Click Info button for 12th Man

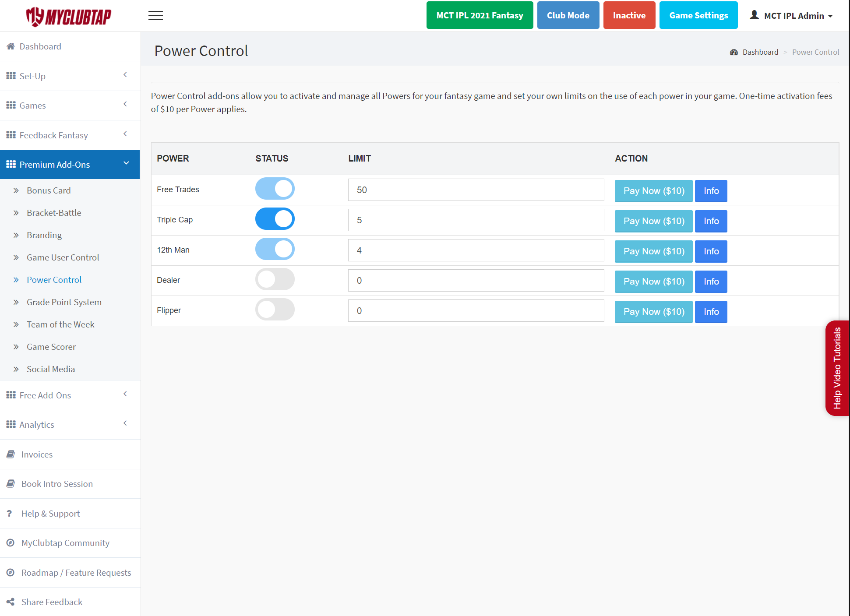click(711, 251)
